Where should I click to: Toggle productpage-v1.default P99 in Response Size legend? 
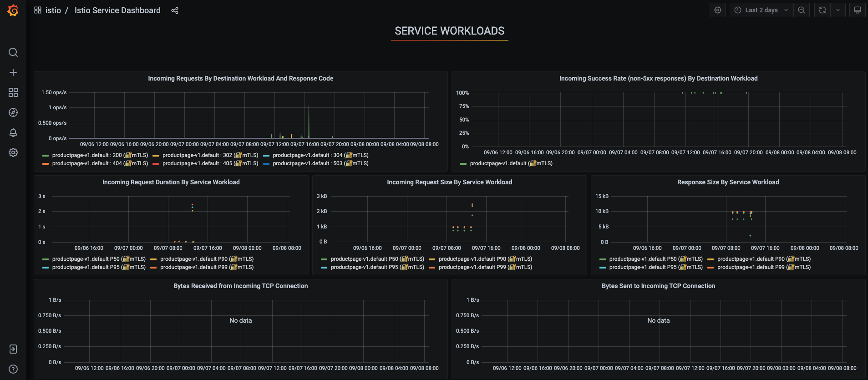pyautogui.click(x=763, y=267)
